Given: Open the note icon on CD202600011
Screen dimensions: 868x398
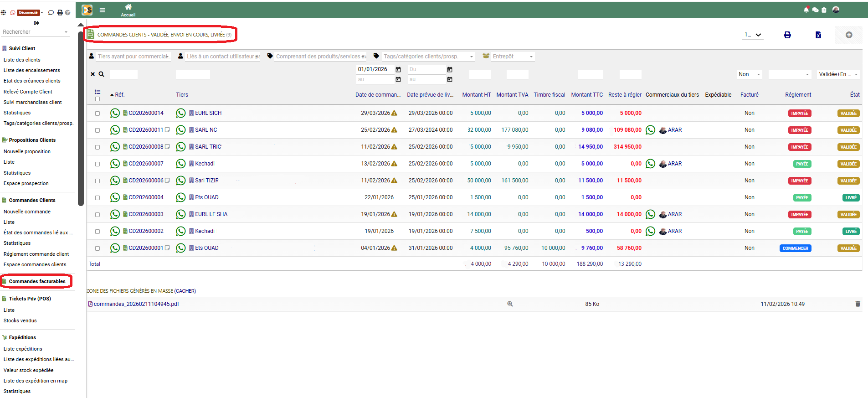Looking at the screenshot, I should point(167,130).
